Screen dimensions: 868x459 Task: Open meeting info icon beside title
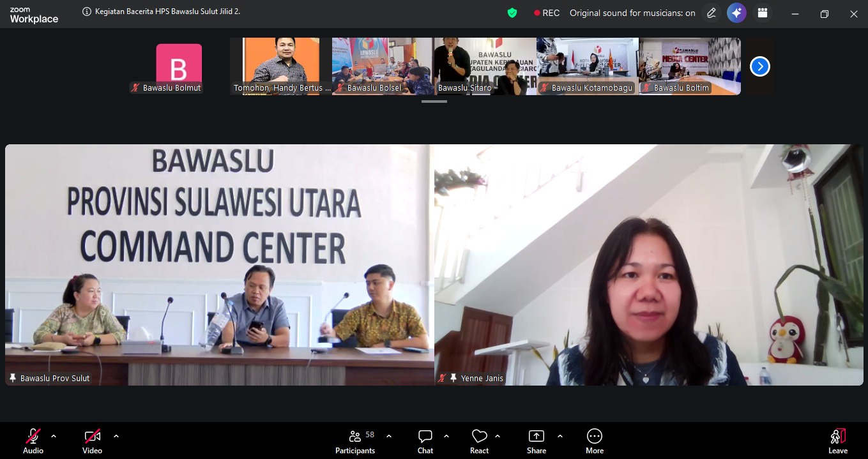(x=87, y=11)
